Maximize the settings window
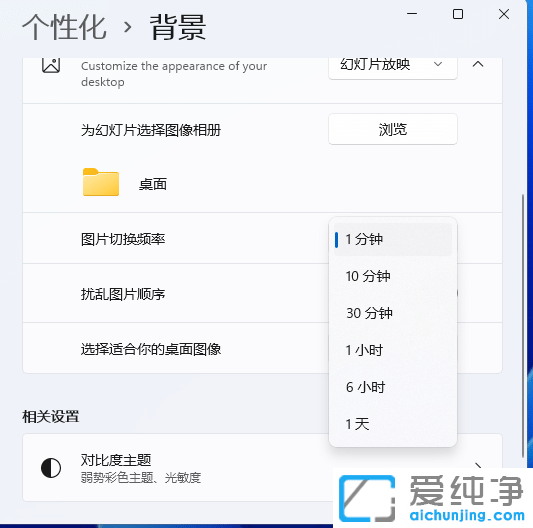 (x=458, y=14)
